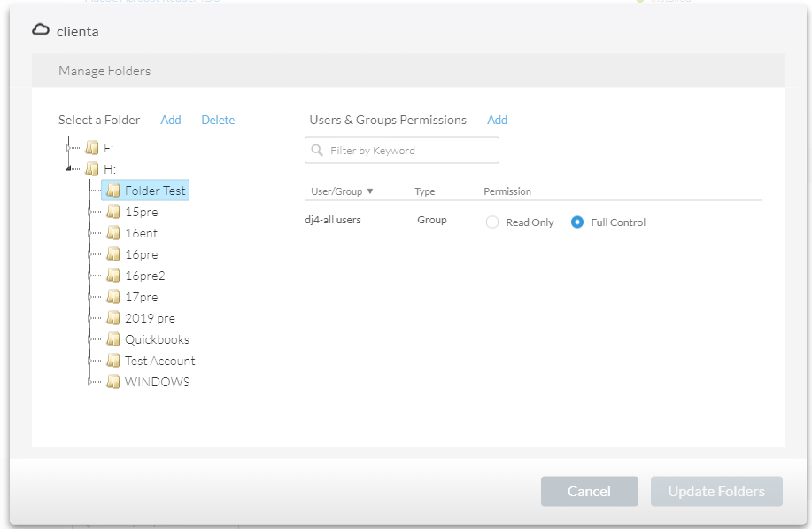Viewport: 812px width, 529px height.
Task: Expand the F: drive node
Action: (x=68, y=148)
